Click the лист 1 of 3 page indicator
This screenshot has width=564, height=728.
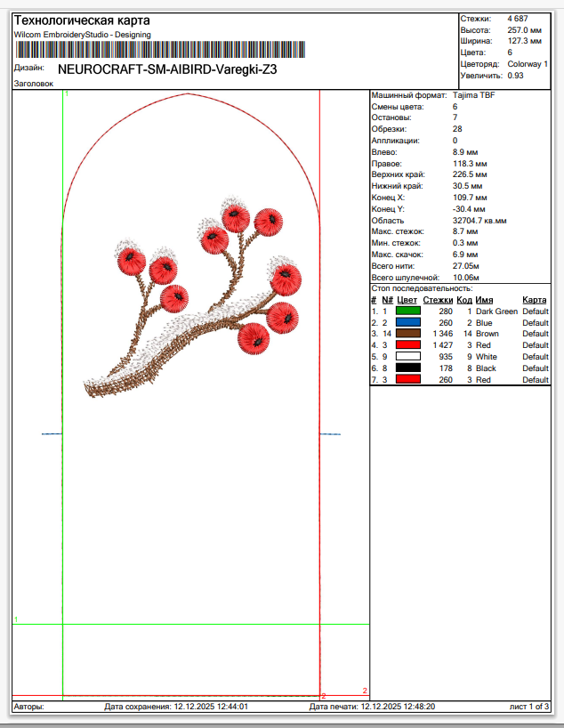pyautogui.click(x=528, y=707)
